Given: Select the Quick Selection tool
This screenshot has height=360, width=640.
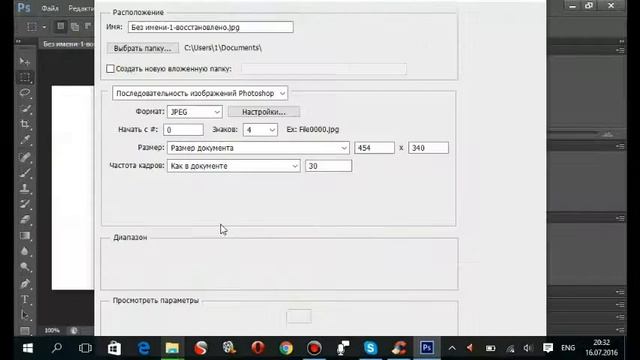Looking at the screenshot, I should (x=25, y=109).
